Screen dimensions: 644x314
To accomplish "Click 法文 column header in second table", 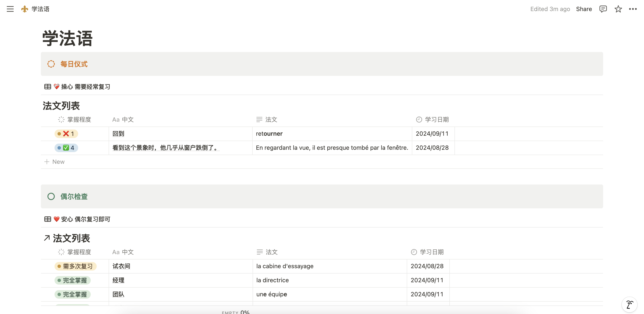I will pyautogui.click(x=267, y=252).
